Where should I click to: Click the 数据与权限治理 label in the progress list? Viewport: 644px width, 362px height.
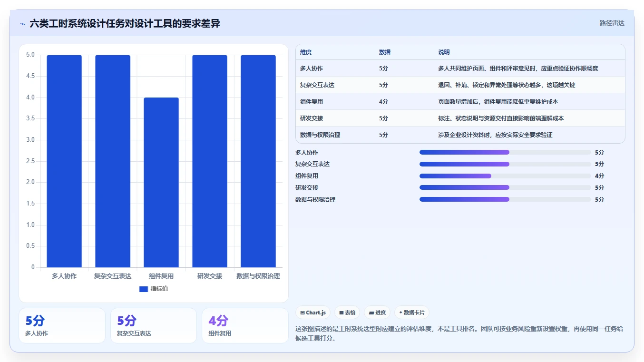coord(315,199)
